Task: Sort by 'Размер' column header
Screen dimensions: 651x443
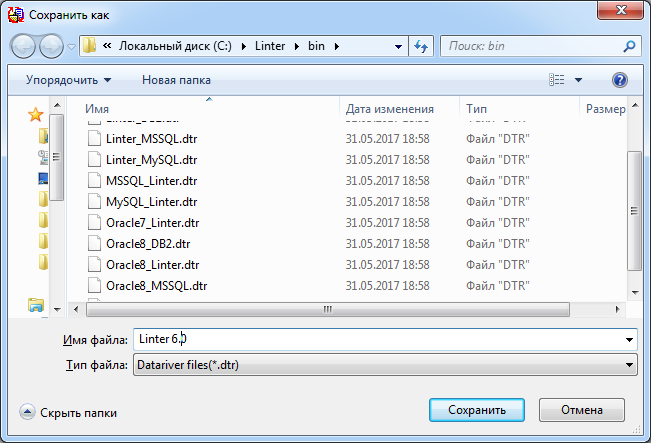Action: tap(605, 109)
